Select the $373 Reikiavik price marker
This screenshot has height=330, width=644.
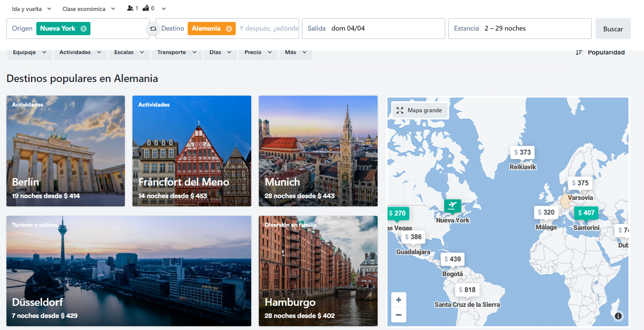tap(523, 152)
